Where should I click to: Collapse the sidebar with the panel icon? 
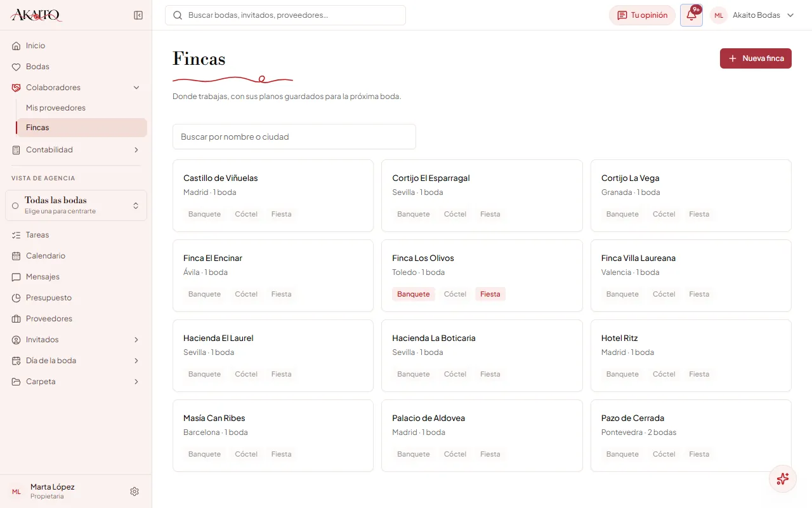138,15
